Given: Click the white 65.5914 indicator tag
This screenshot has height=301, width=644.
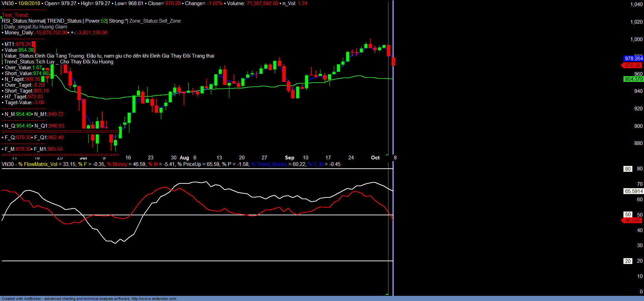Looking at the screenshot, I should (633, 191).
